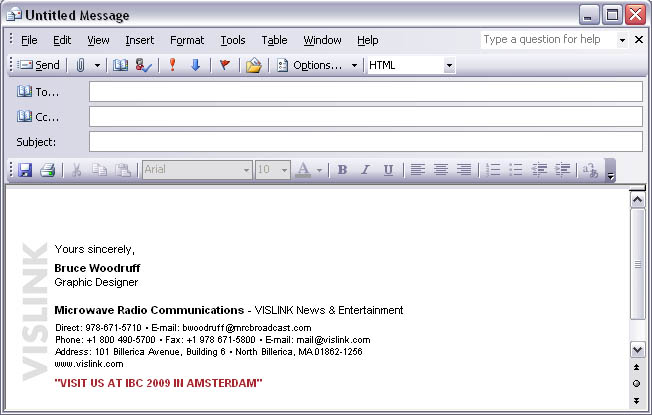Click the scrollbar up arrow

637,200
